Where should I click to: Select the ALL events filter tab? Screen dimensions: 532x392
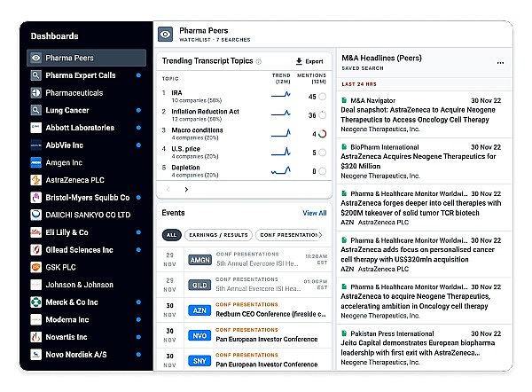[x=170, y=235]
